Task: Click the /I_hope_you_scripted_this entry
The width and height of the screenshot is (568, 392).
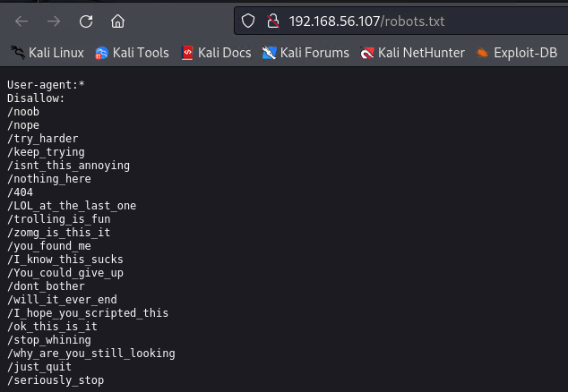Action: coord(88,313)
